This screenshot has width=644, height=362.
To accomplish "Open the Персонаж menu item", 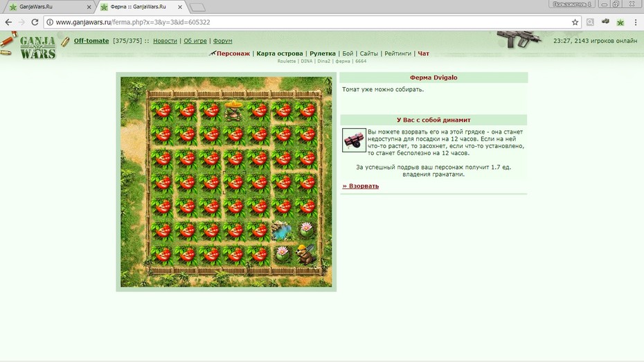I will pyautogui.click(x=233, y=53).
